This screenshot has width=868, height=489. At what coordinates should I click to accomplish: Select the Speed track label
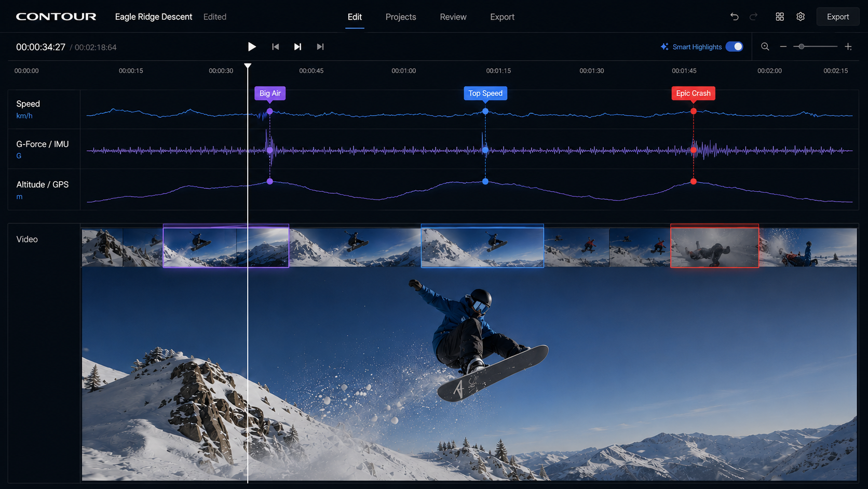pos(28,104)
